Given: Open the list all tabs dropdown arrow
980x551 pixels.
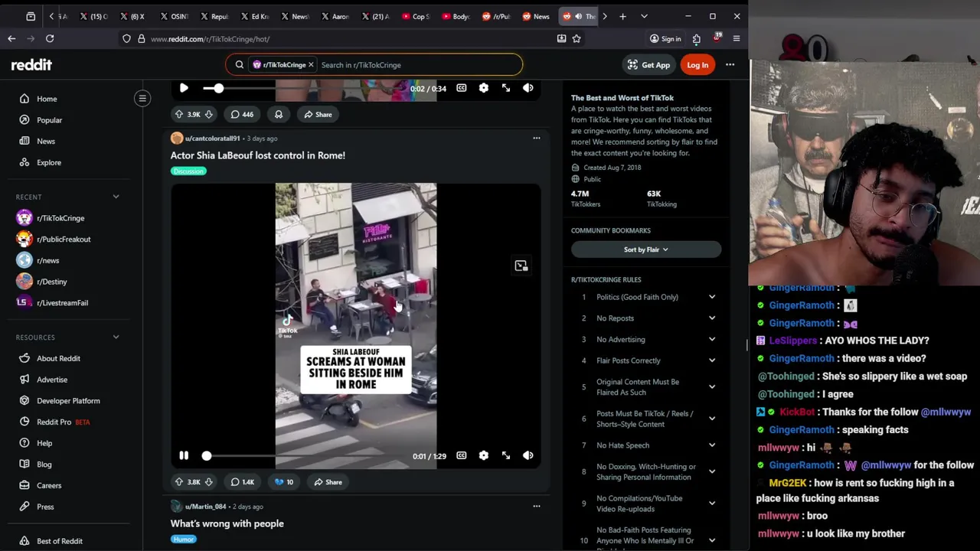Looking at the screenshot, I should pos(644,16).
